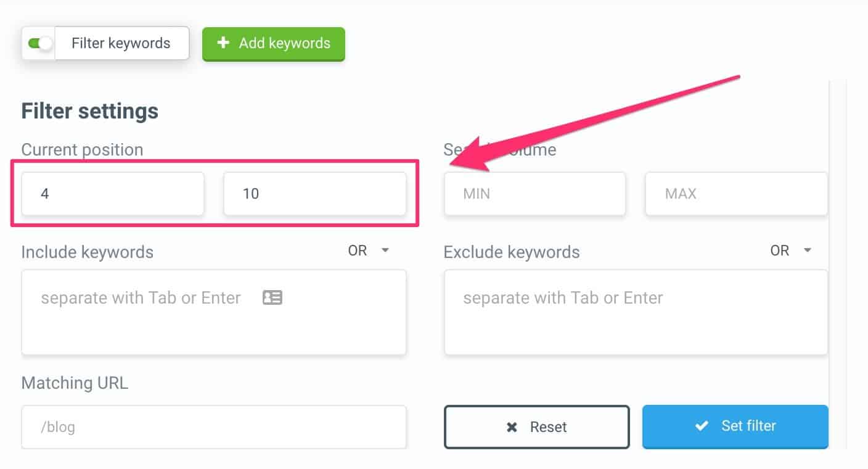
Task: Click the Reset button
Action: pyautogui.click(x=536, y=426)
